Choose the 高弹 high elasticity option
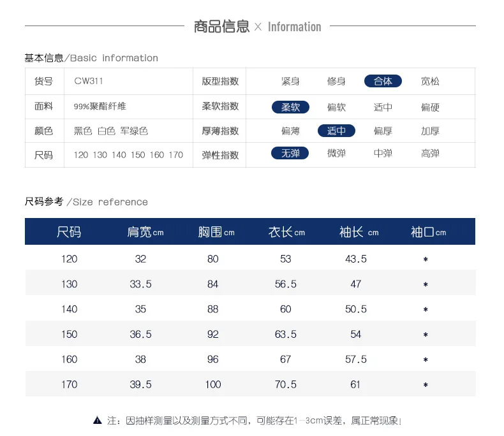Viewport: 504px width, 436px height. pos(430,154)
